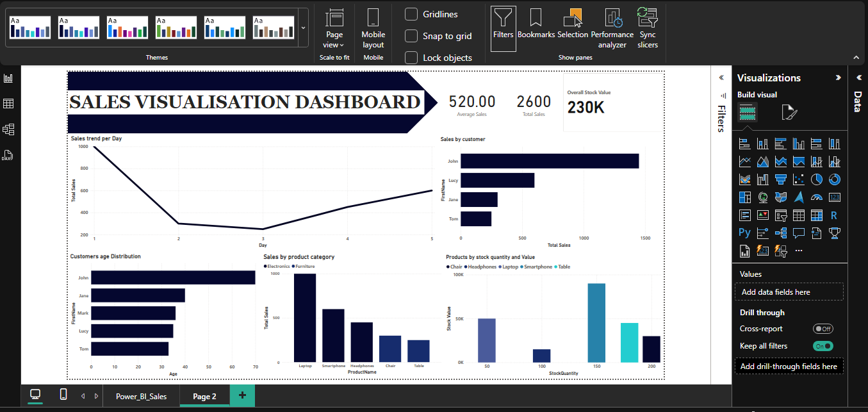Select the Python visual (Py) icon

pos(744,233)
